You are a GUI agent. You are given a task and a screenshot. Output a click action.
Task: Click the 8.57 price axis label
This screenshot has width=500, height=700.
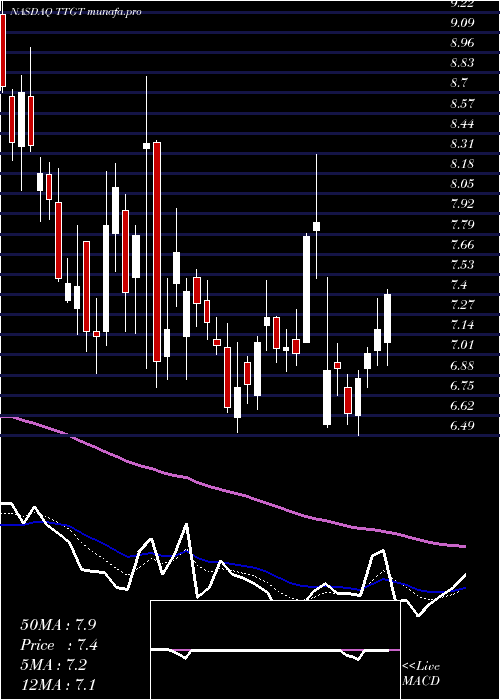[462, 104]
